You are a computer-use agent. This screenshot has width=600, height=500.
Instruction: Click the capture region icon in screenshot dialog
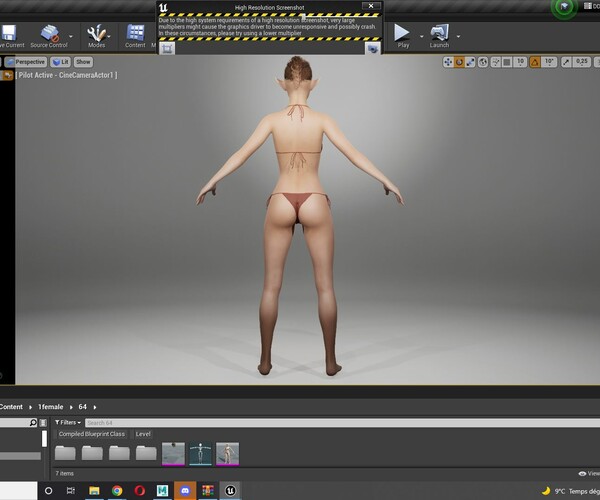coord(167,48)
